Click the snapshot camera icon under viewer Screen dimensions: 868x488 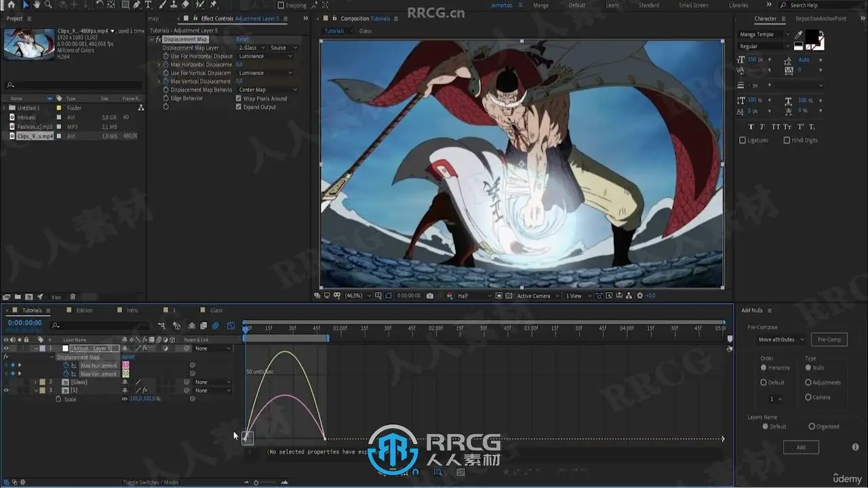click(x=430, y=296)
